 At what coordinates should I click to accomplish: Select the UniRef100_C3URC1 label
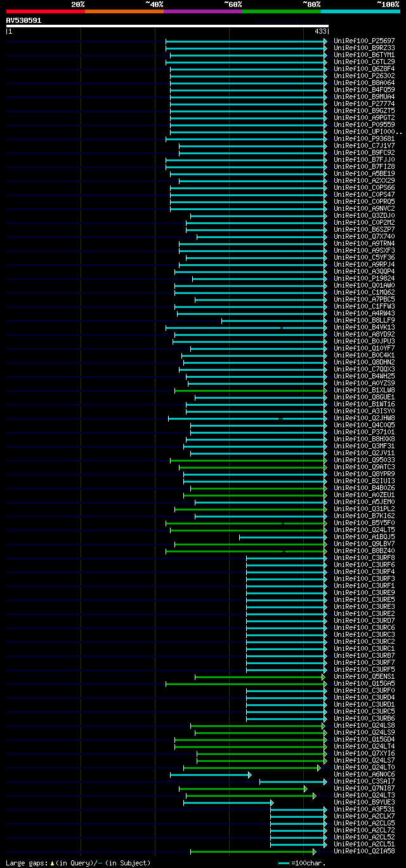tap(364, 648)
